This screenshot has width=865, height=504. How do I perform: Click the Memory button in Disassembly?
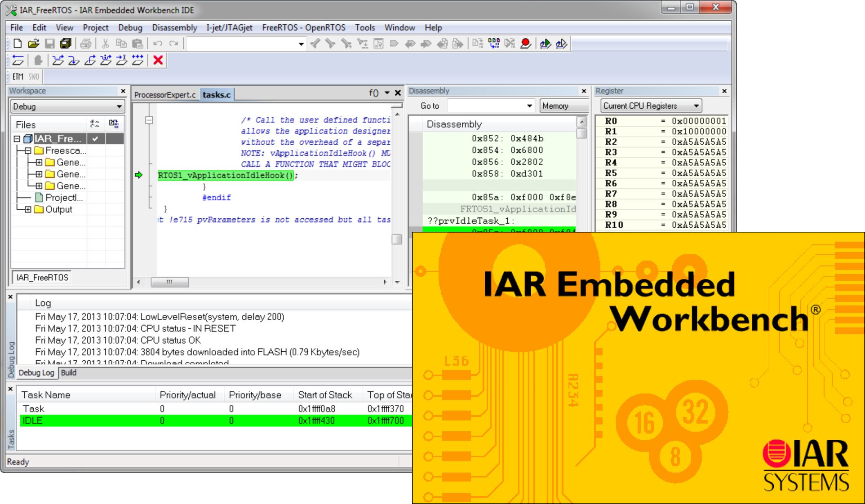coord(563,106)
